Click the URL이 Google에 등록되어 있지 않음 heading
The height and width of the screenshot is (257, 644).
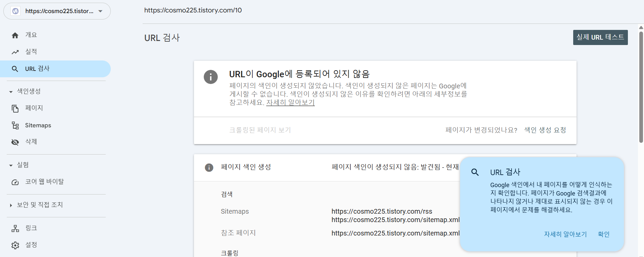coord(299,74)
